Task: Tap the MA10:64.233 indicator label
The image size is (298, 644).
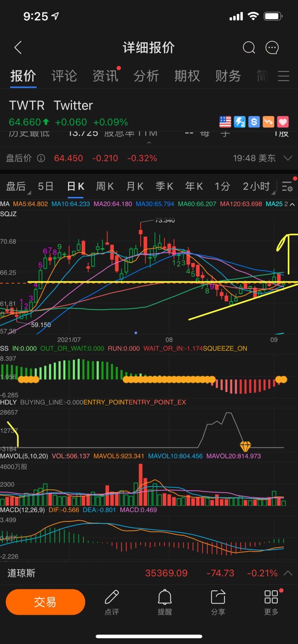Action: [71, 204]
